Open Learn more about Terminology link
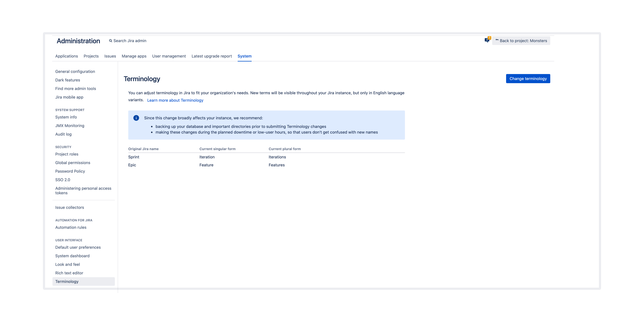Image resolution: width=644 pixels, height=322 pixels. pyautogui.click(x=175, y=100)
